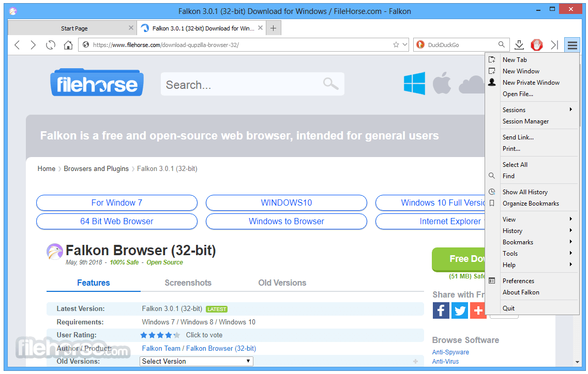The height and width of the screenshot is (374, 588).
Task: Close the hamburger main menu button
Action: tap(572, 45)
